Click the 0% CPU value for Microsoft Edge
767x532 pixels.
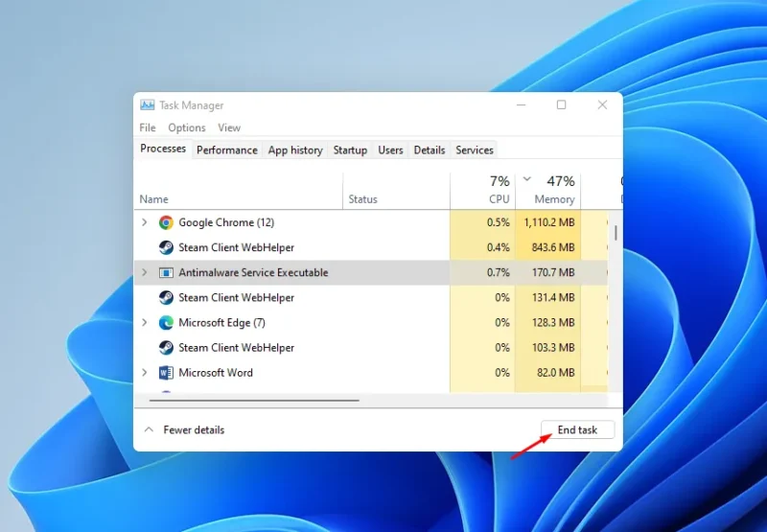point(501,323)
